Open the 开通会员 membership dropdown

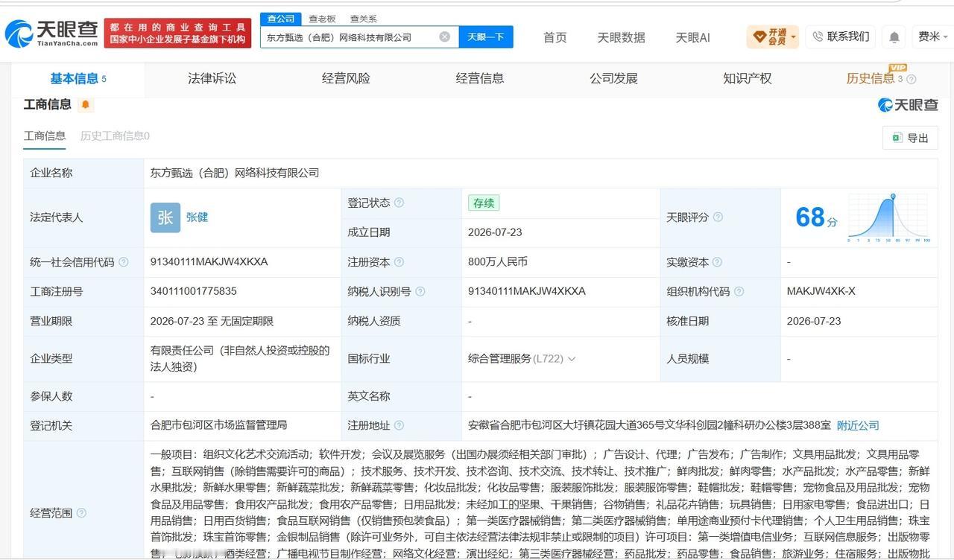tap(773, 36)
